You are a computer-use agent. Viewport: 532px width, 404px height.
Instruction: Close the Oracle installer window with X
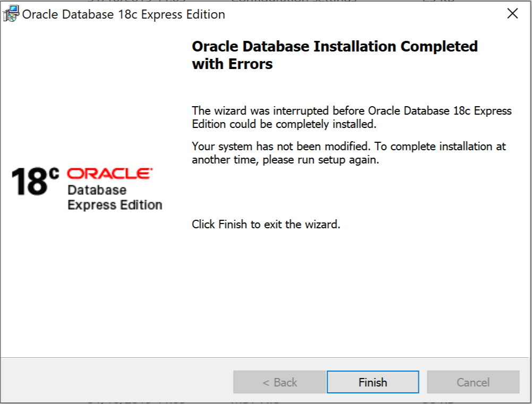512,14
